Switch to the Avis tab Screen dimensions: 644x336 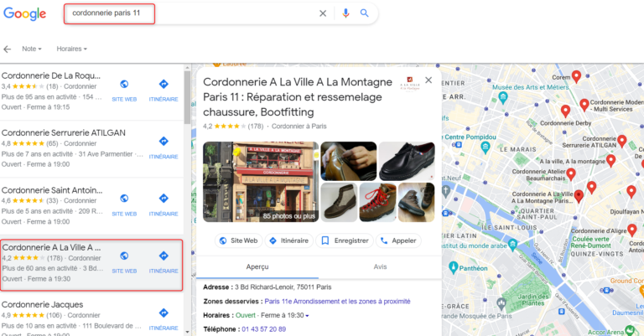380,267
